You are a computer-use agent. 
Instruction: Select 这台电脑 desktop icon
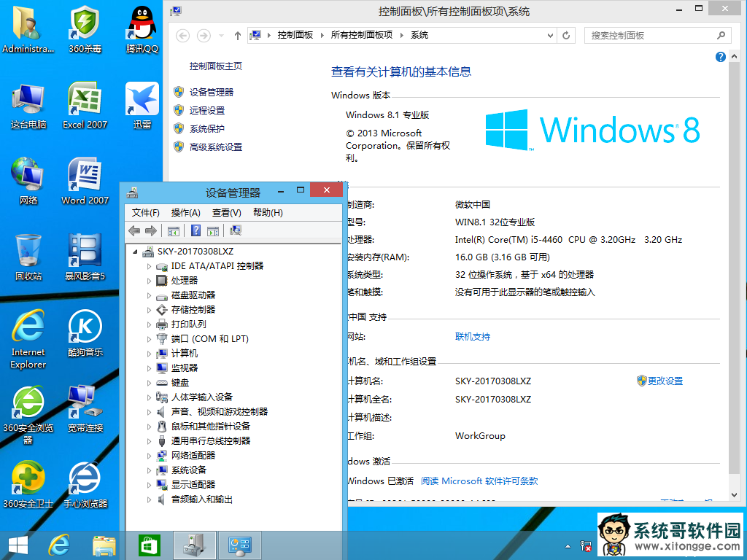pyautogui.click(x=28, y=106)
